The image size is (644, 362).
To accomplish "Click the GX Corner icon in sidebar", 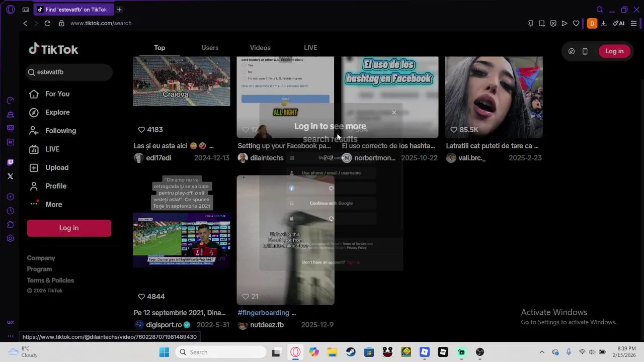I will pos(10,322).
